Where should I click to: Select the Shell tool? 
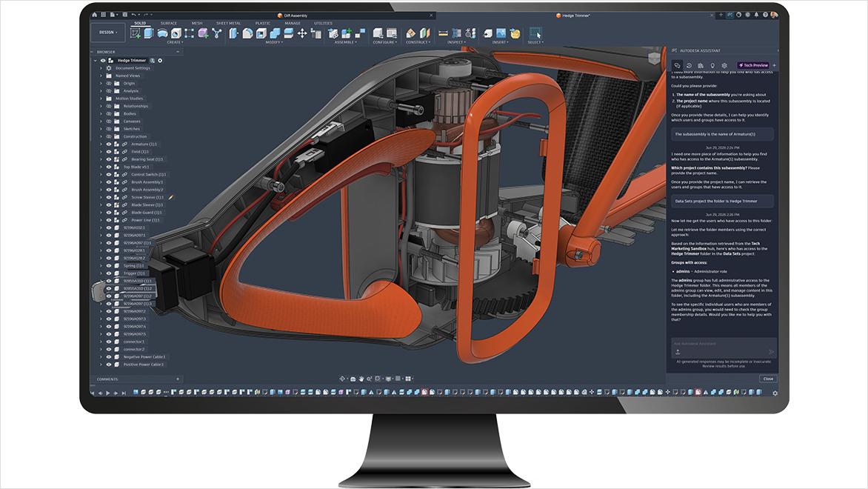261,33
